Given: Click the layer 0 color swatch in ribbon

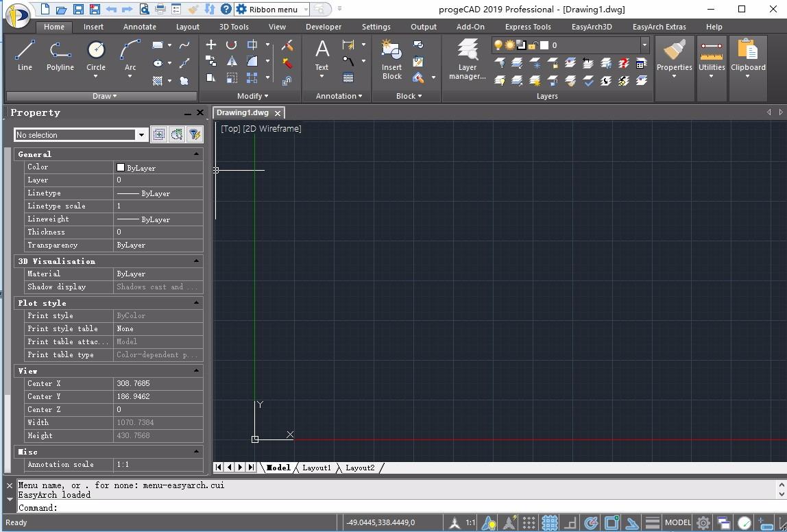Looking at the screenshot, I should tap(544, 45).
